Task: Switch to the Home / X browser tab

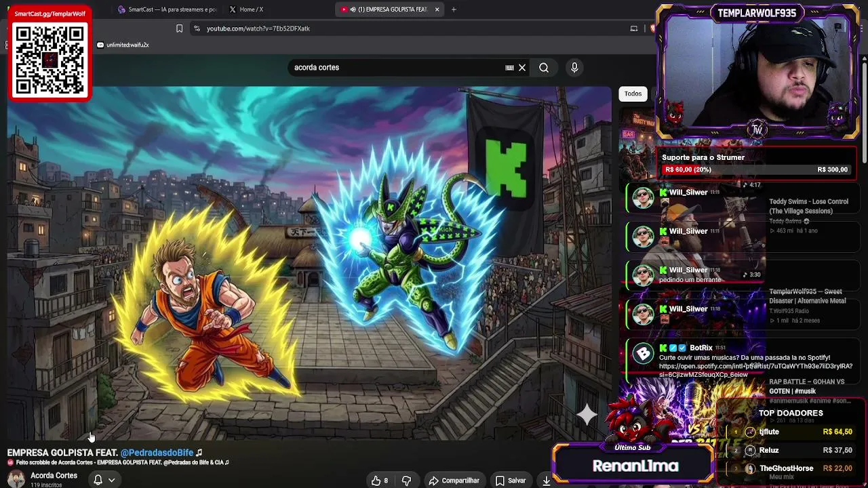Action: (251, 9)
